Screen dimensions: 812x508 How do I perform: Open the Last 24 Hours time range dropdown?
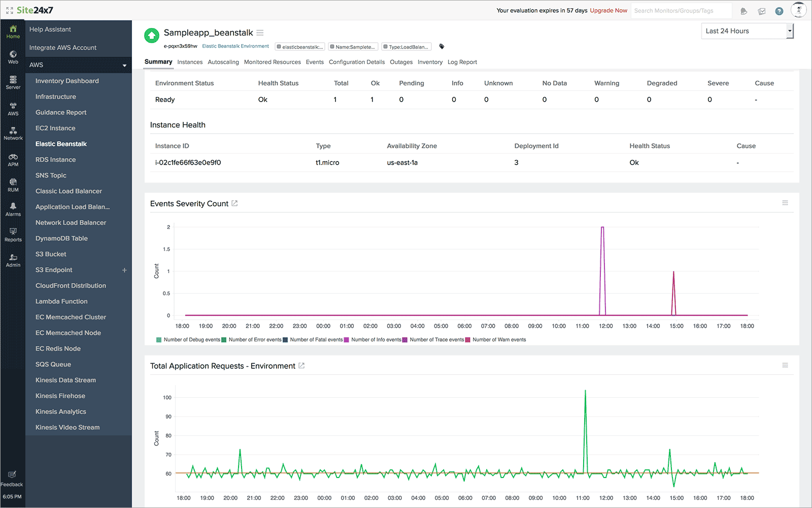[x=747, y=31]
